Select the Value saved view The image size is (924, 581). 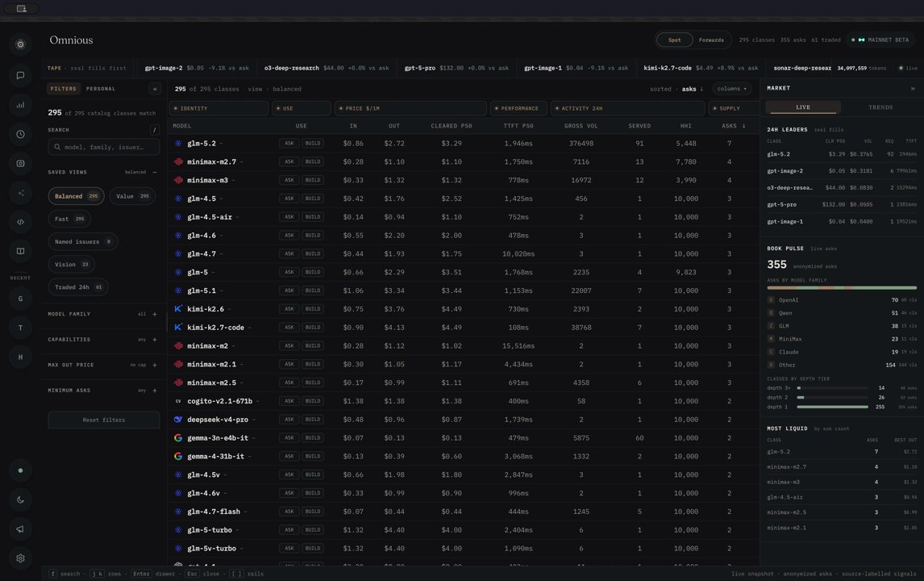(x=132, y=196)
